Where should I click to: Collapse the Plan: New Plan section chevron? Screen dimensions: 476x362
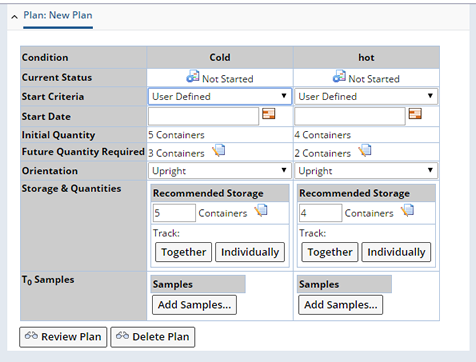click(x=14, y=16)
